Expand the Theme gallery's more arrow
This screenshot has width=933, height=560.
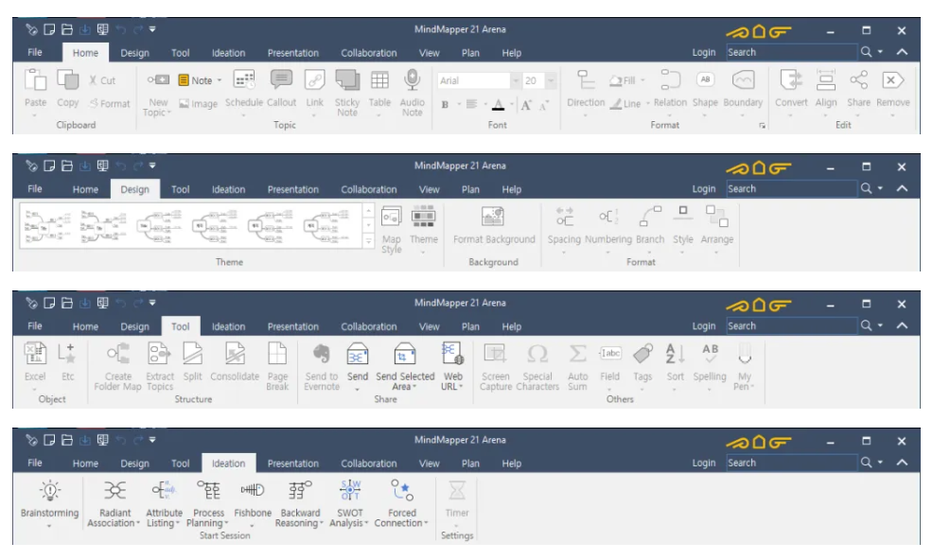pyautogui.click(x=368, y=241)
